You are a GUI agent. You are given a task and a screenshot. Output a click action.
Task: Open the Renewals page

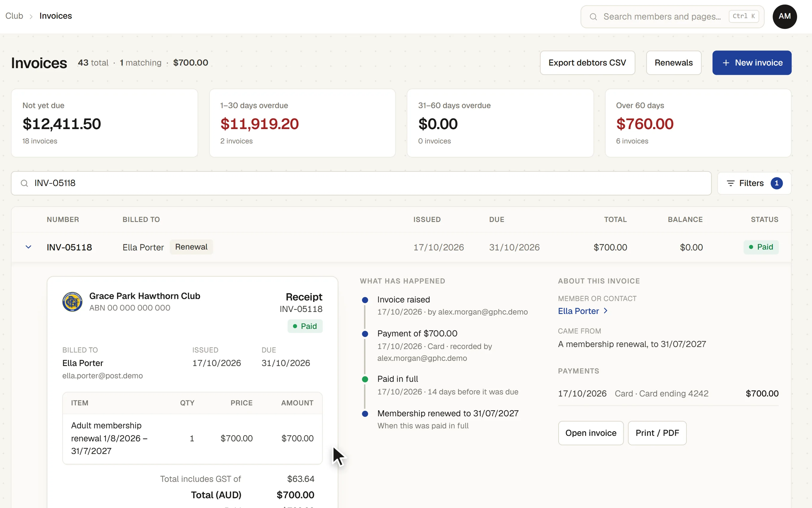(x=673, y=62)
